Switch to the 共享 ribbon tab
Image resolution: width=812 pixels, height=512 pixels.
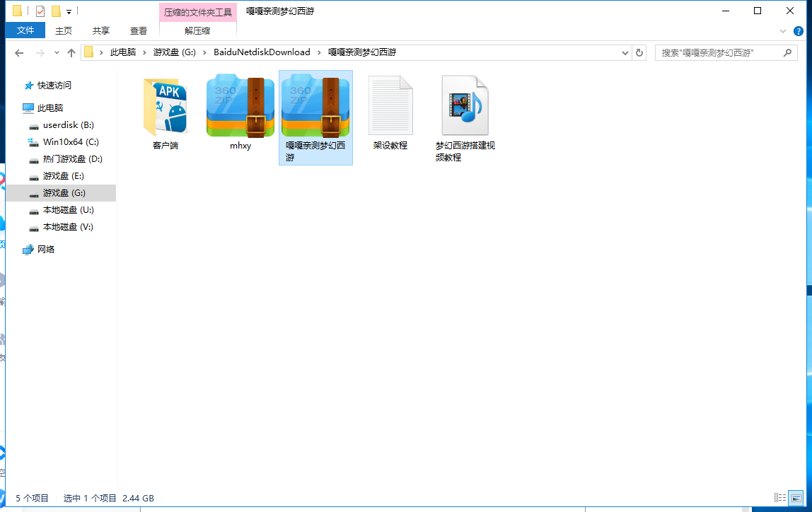(101, 30)
